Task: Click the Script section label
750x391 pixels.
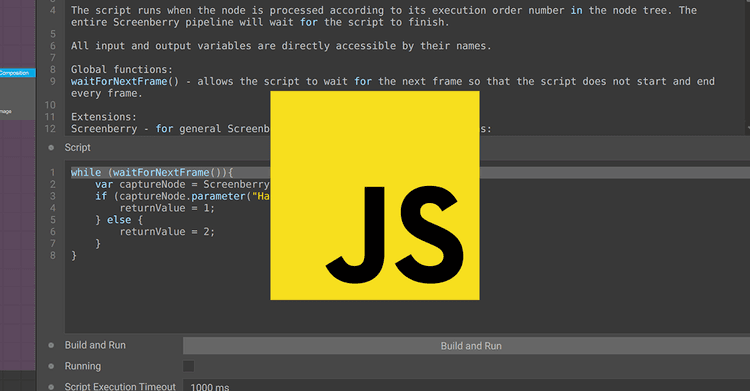Action: coord(77,147)
